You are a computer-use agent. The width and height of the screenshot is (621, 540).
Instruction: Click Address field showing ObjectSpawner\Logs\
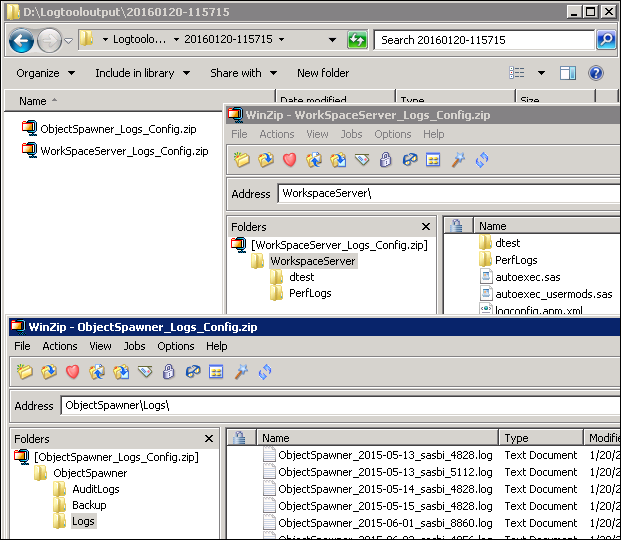341,405
